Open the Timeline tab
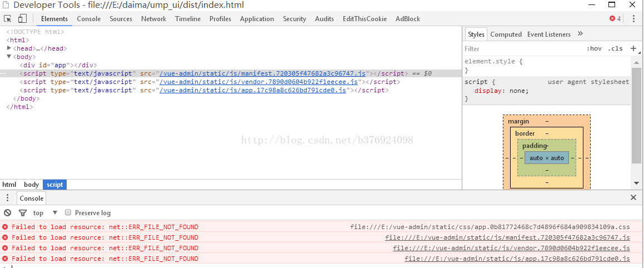644x268 pixels. click(x=188, y=18)
